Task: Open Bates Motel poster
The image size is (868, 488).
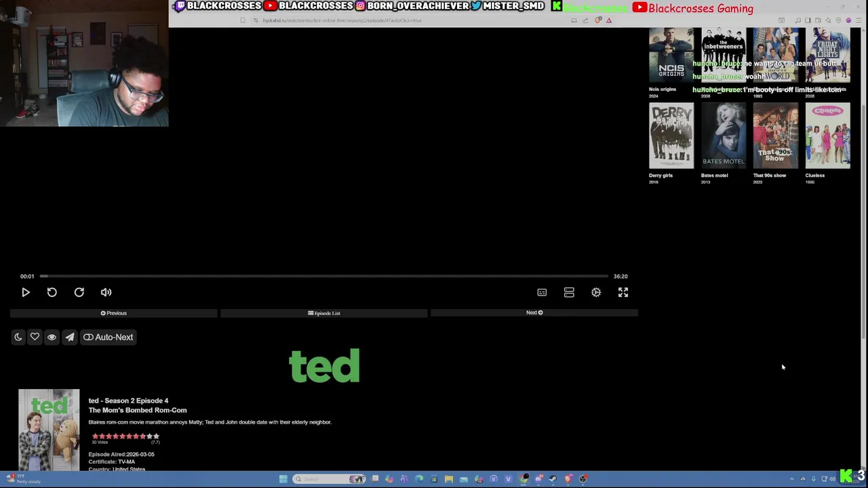Action: pyautogui.click(x=724, y=136)
